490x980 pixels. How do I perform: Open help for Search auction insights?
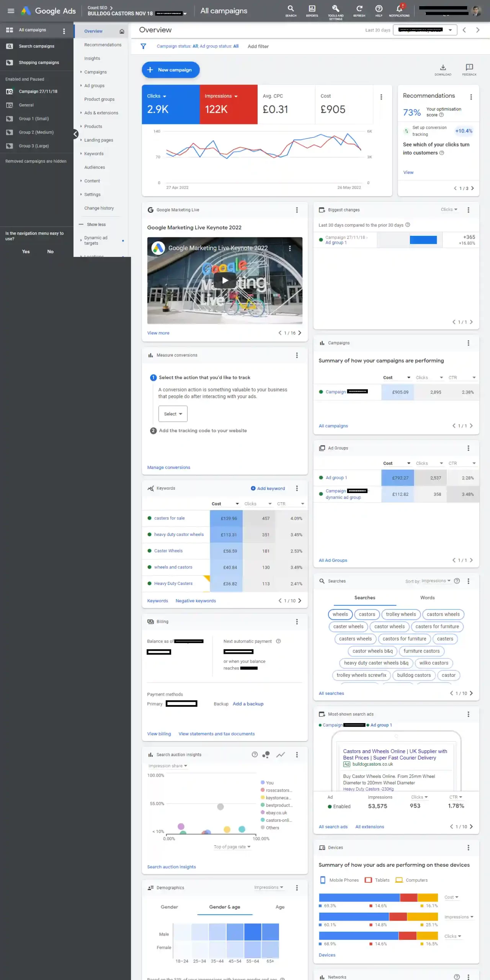[x=255, y=755]
